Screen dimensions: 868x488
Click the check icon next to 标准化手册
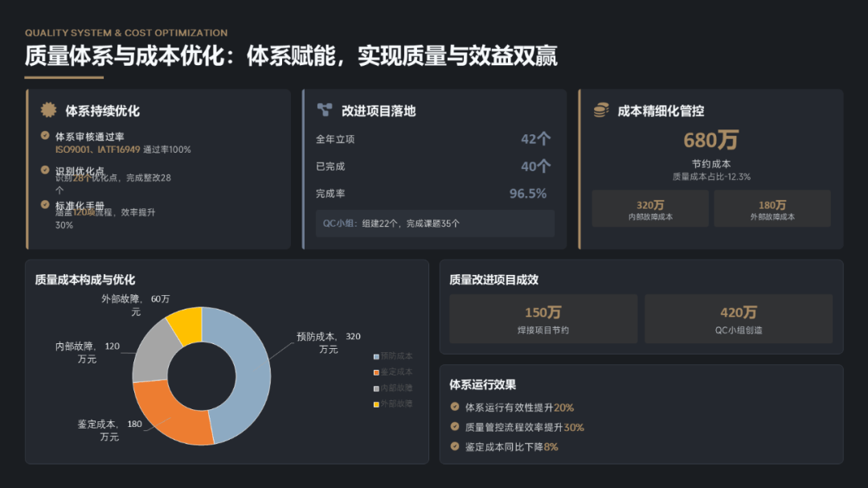pyautogui.click(x=46, y=204)
